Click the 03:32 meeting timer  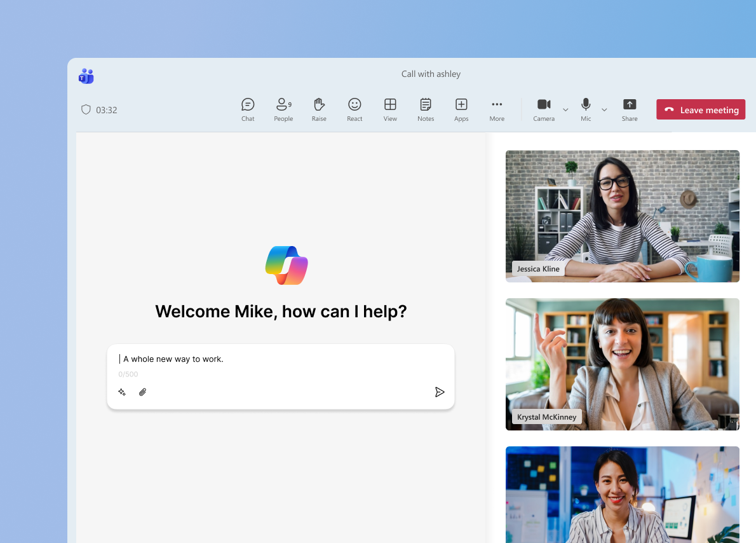(107, 110)
